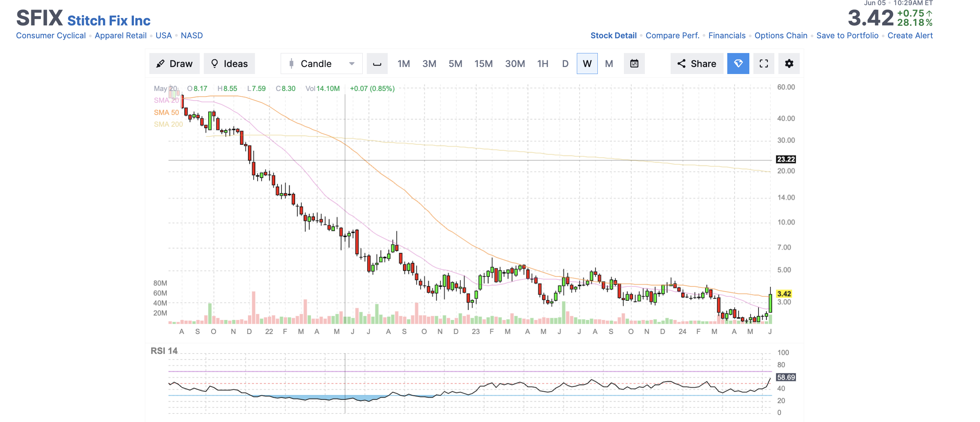Screen dimensions: 980x422
Task: Select the 30M interval
Action: click(515, 64)
